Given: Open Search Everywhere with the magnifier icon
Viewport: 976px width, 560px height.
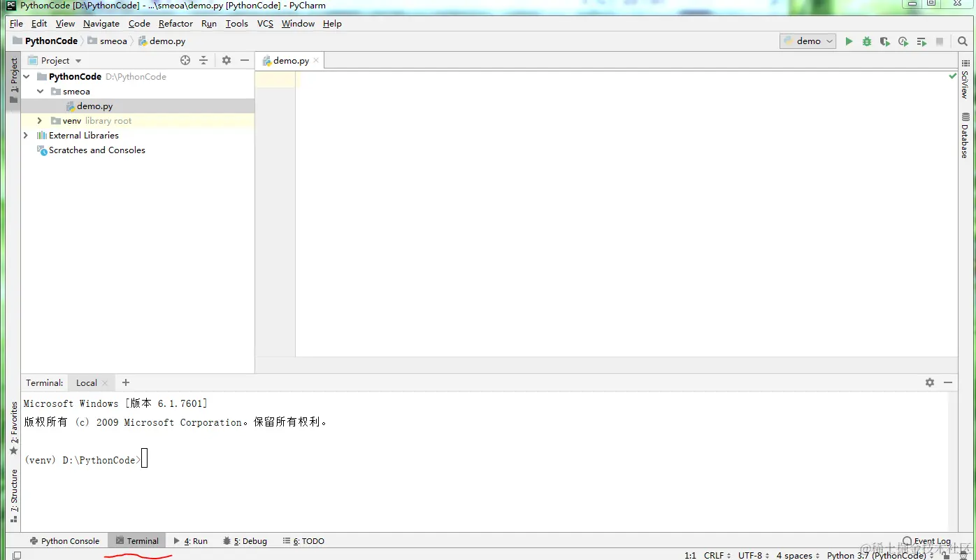Looking at the screenshot, I should 963,41.
